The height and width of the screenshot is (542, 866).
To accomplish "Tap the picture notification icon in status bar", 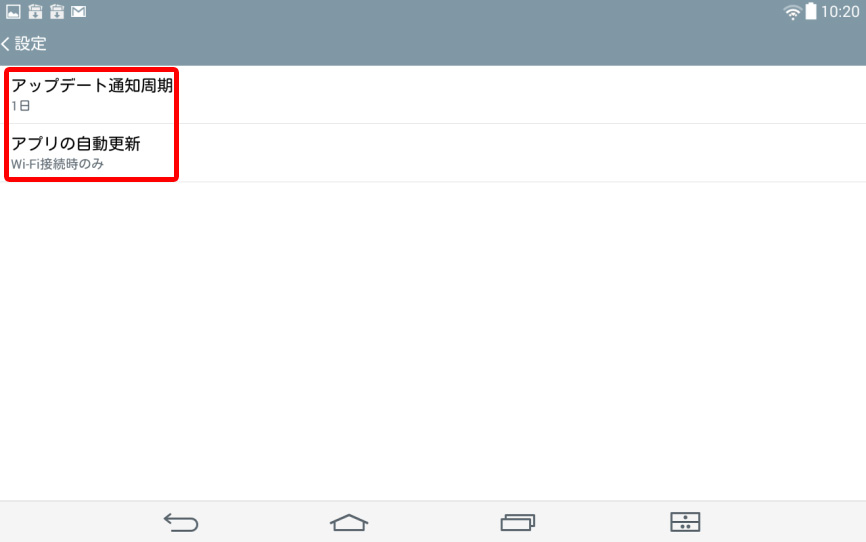I will (x=13, y=12).
